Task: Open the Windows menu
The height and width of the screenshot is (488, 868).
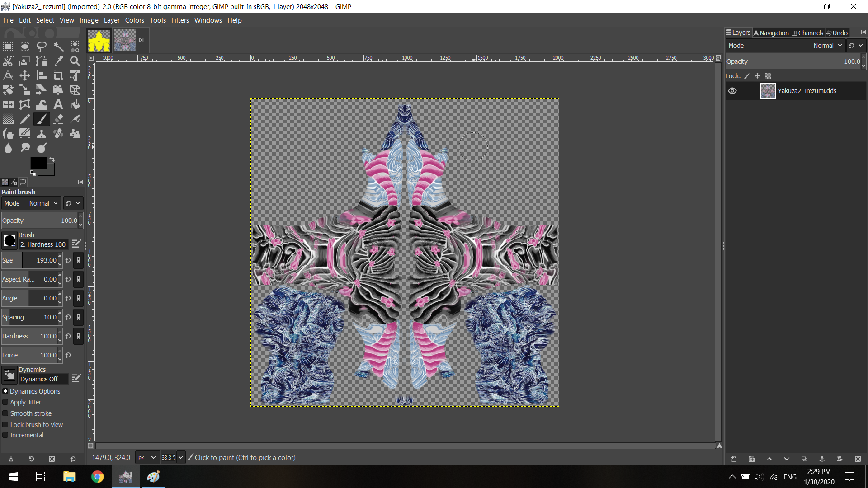Action: (208, 20)
